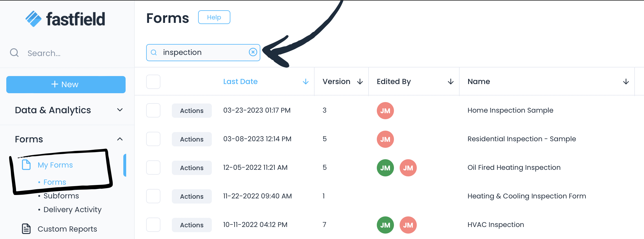Check the Home Inspection Sample row checkbox
This screenshot has width=644, height=239.
(x=153, y=110)
